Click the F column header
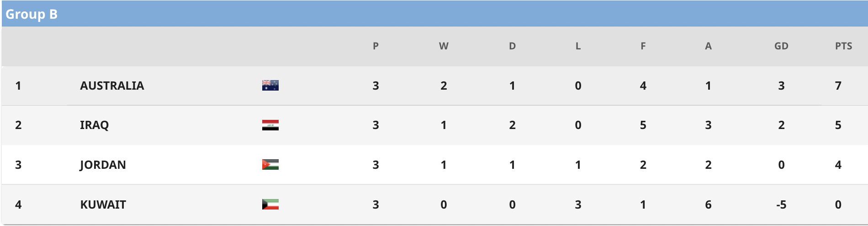This screenshot has width=868, height=226. pyautogui.click(x=643, y=46)
